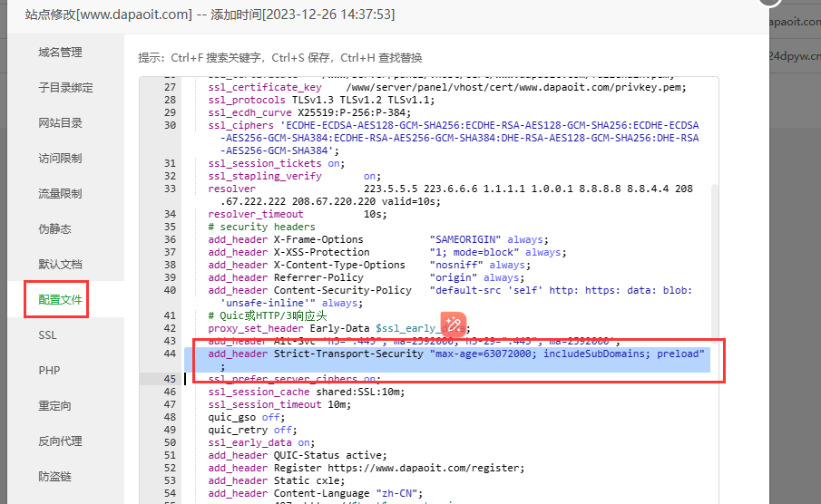Switch to the PHP tab

pos(49,371)
